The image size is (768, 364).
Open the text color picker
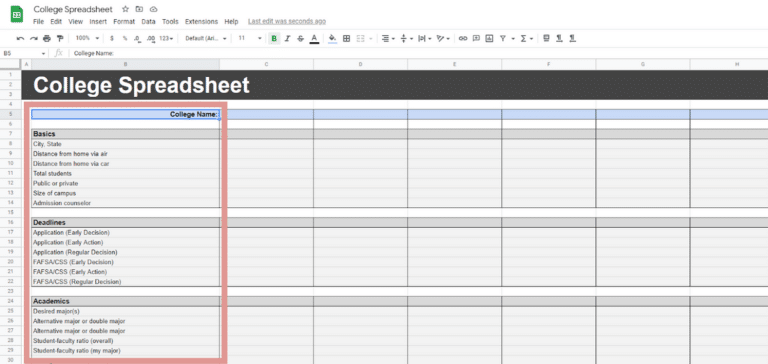coord(314,39)
